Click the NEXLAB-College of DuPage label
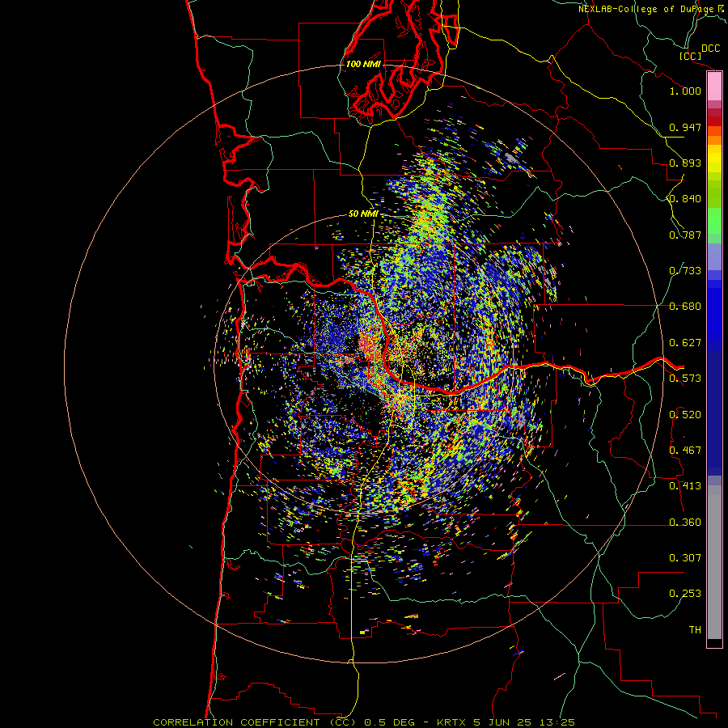This screenshot has height=728, width=728. pyautogui.click(x=646, y=9)
